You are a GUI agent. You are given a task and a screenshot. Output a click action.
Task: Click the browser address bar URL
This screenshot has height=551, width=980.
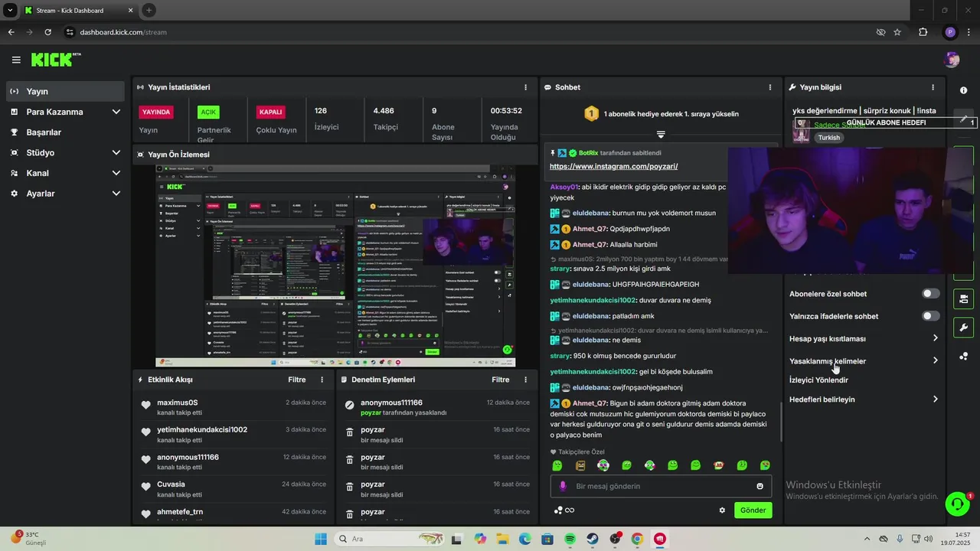(x=123, y=32)
